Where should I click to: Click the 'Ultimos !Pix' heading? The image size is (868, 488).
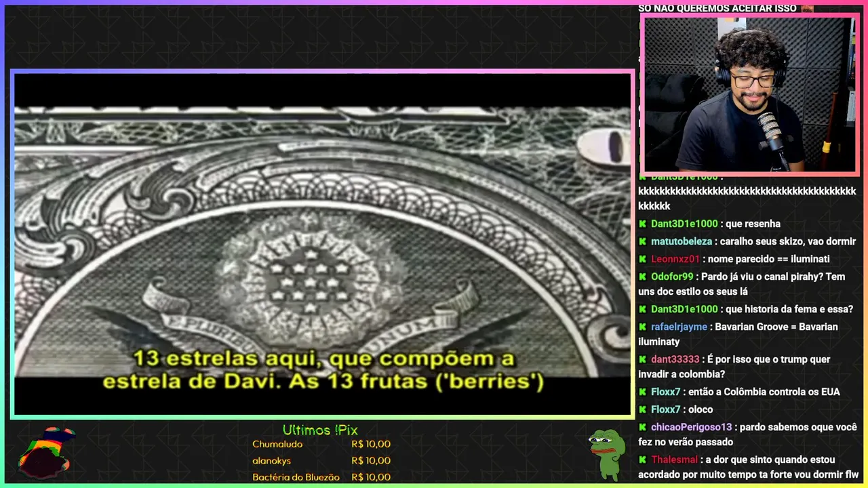click(x=320, y=430)
